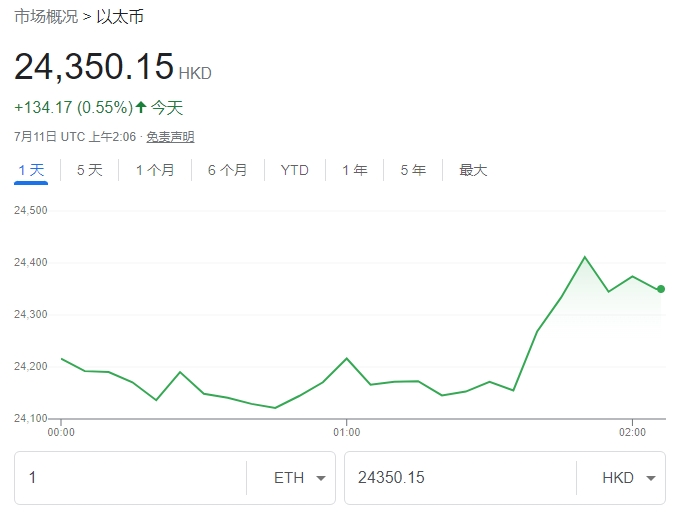Expand the ETH currency dropdown

pyautogui.click(x=300, y=478)
